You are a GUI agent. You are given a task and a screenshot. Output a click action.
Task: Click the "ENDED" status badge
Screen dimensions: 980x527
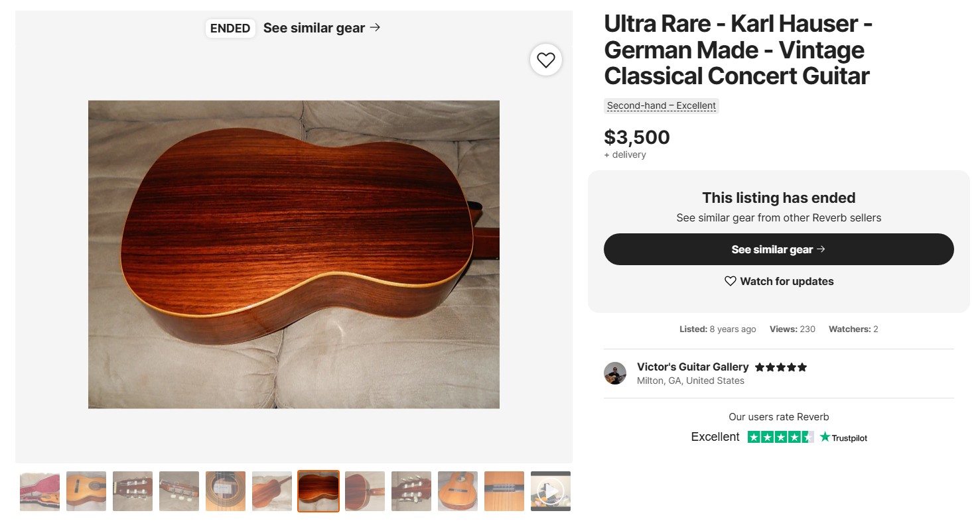(x=230, y=28)
